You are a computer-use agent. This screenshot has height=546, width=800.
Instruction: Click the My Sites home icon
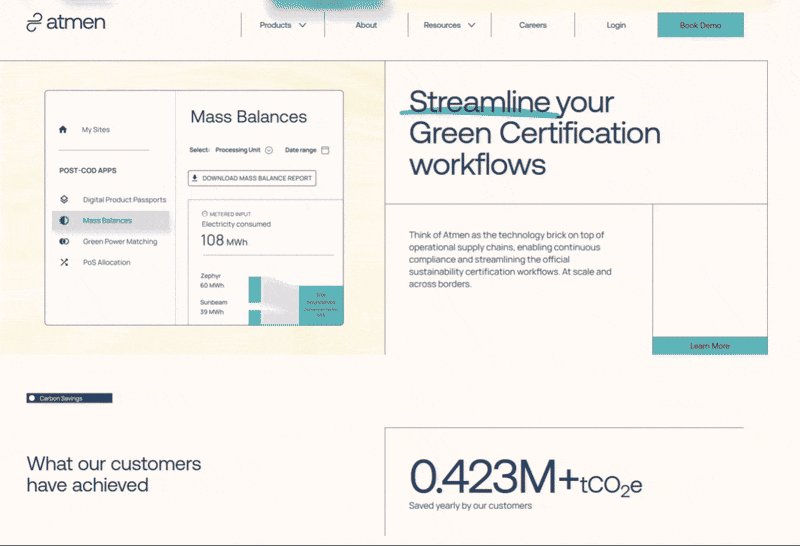[x=63, y=130]
